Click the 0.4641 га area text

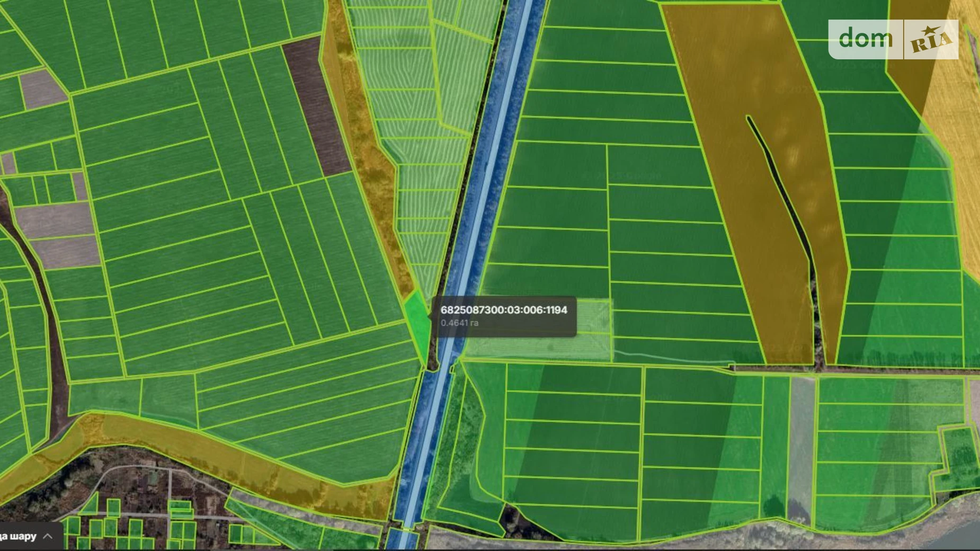coord(459,323)
